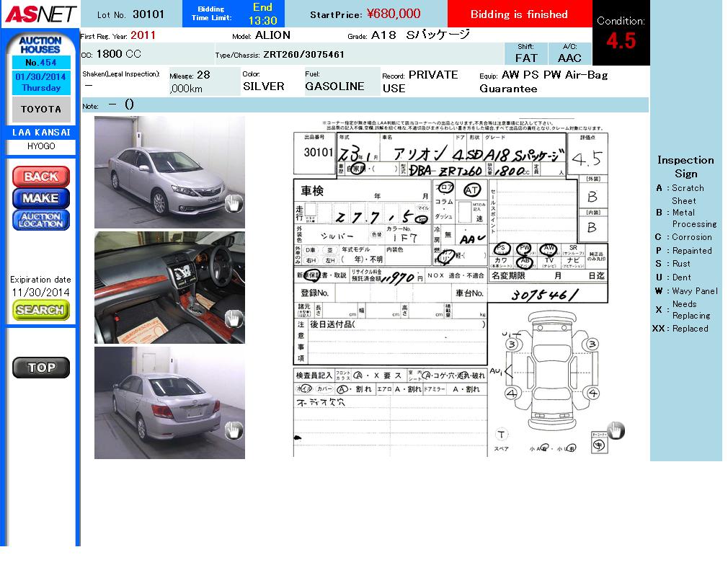The height and width of the screenshot is (578, 728).
Task: Click the HYOGO location label
Action: pyautogui.click(x=40, y=146)
